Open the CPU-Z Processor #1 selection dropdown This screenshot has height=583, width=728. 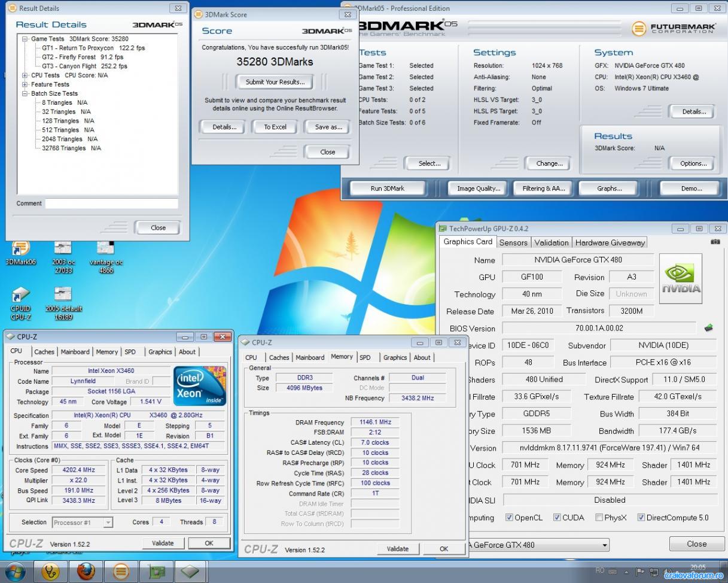click(x=108, y=523)
